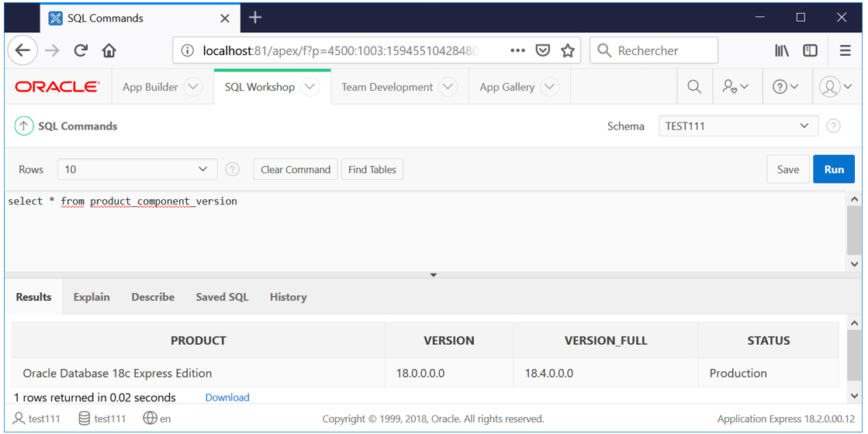The width and height of the screenshot is (868, 434).
Task: Click the Oracle logo
Action: tap(57, 87)
